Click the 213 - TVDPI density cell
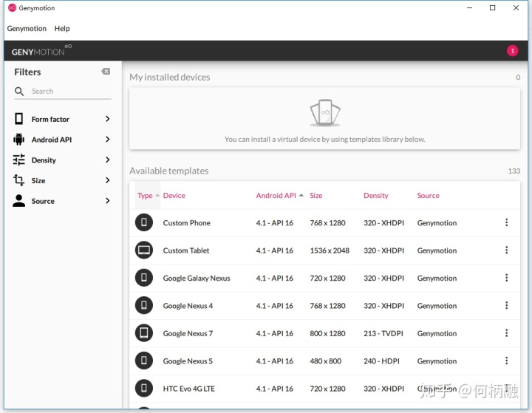Image resolution: width=532 pixels, height=413 pixels. [x=383, y=333]
